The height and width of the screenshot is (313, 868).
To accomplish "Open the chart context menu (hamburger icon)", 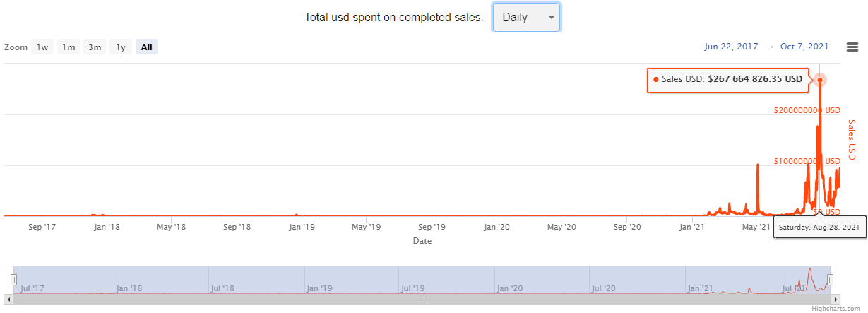I will tap(852, 47).
